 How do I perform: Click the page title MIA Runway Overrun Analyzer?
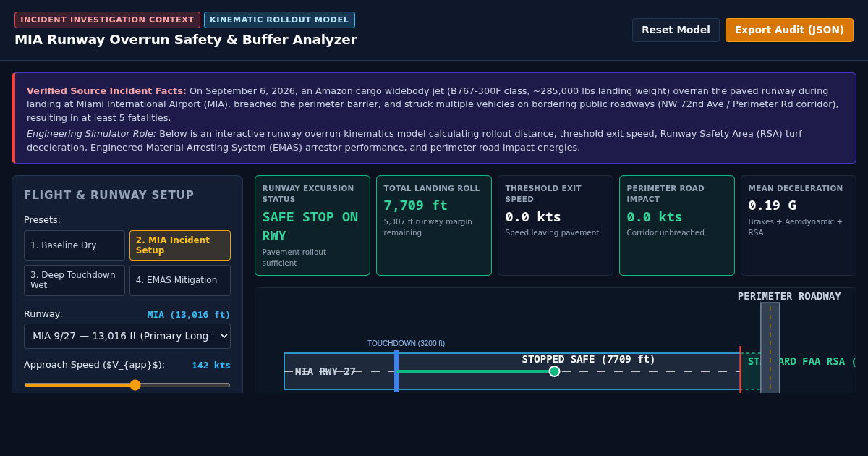[x=186, y=40]
